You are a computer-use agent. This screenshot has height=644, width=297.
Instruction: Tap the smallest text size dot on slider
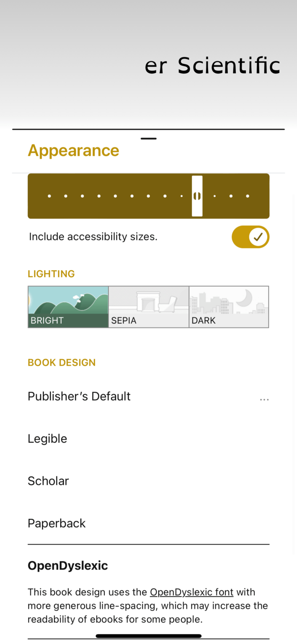coord(49,195)
